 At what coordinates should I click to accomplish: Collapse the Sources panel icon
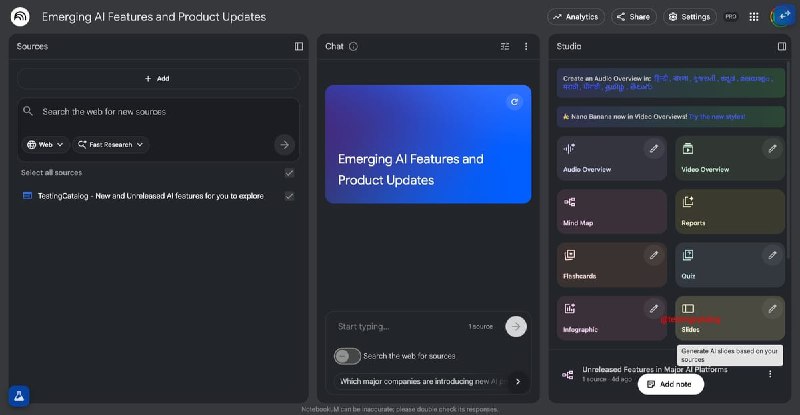[299, 46]
